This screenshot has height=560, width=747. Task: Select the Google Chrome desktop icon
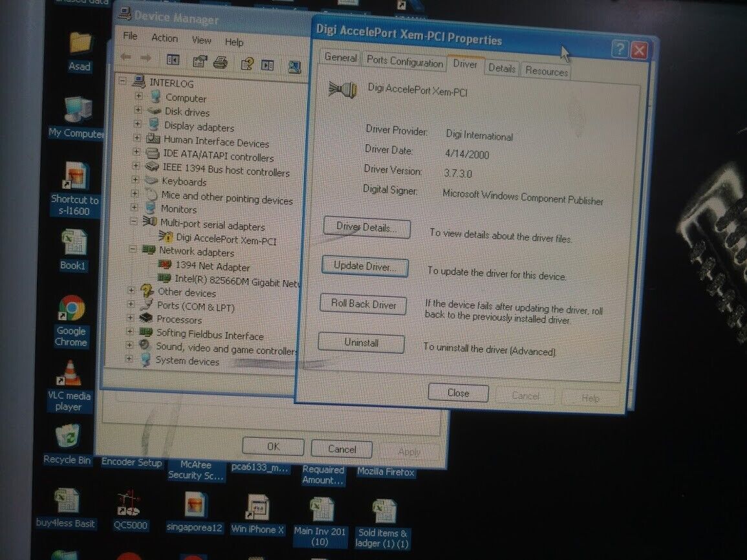pos(71,321)
